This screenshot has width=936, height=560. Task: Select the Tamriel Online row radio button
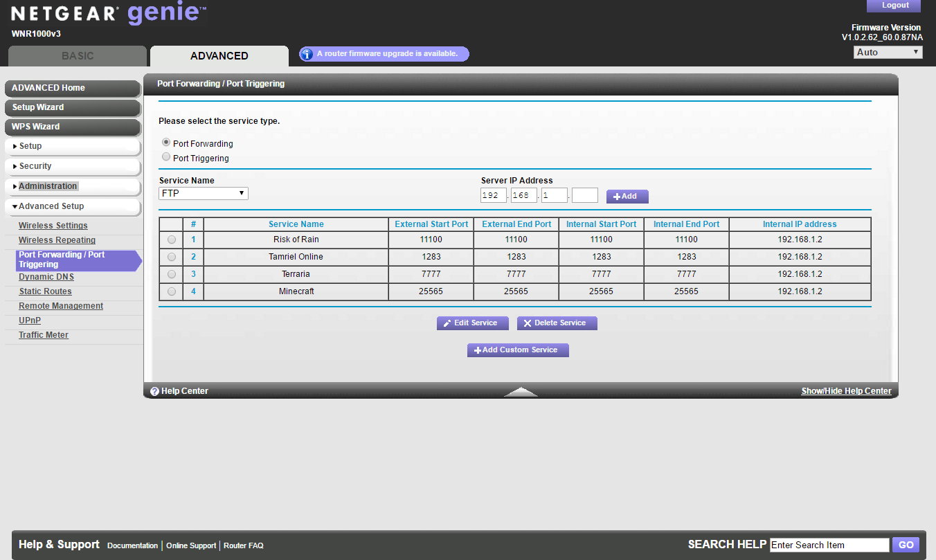coord(172,257)
